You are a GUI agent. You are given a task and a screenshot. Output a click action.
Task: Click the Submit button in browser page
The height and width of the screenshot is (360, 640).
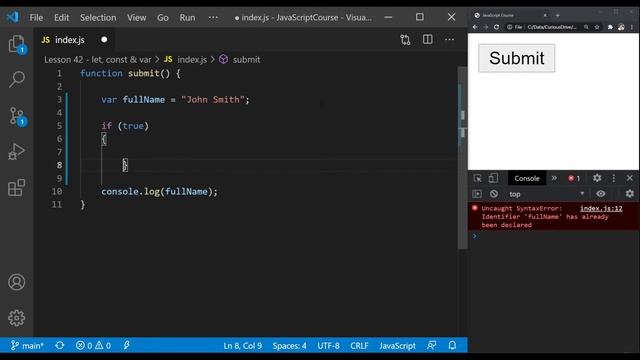tap(516, 58)
